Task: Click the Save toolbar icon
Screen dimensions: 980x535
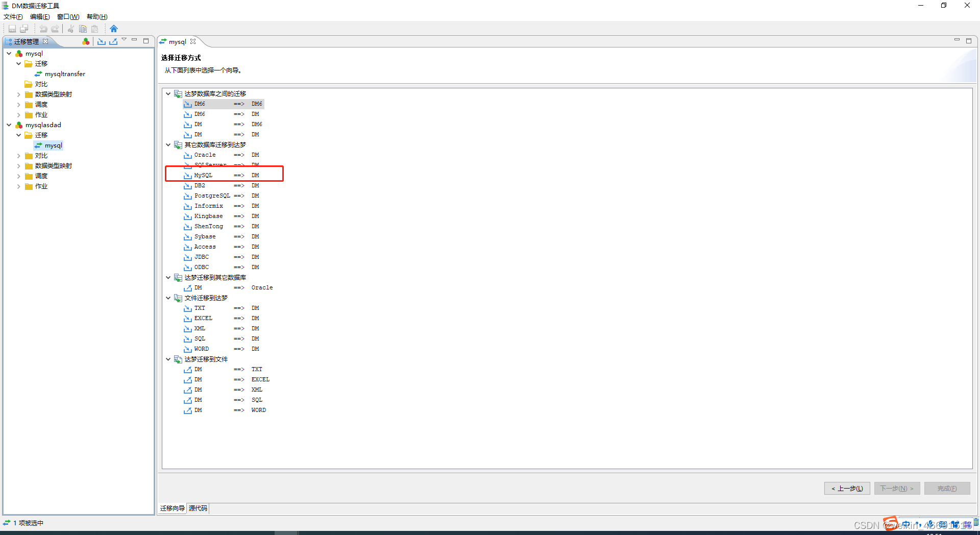Action: [x=12, y=29]
